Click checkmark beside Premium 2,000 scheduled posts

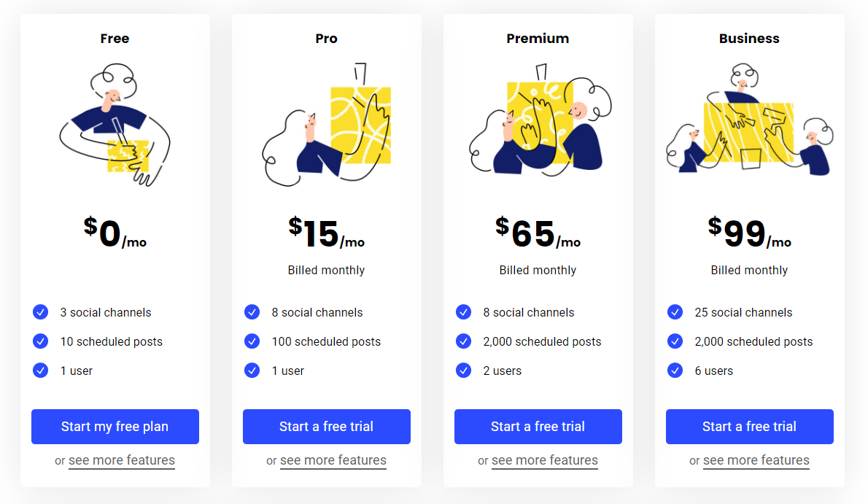pyautogui.click(x=463, y=341)
